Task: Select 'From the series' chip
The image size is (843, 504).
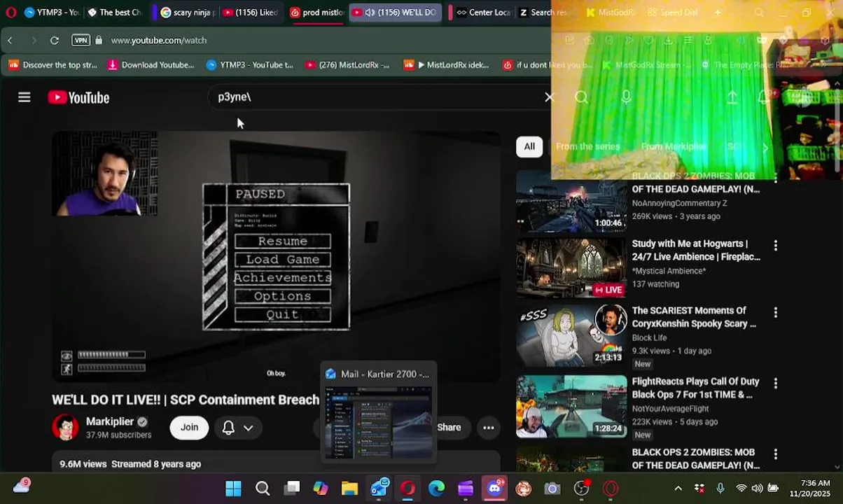Action: coord(587,146)
